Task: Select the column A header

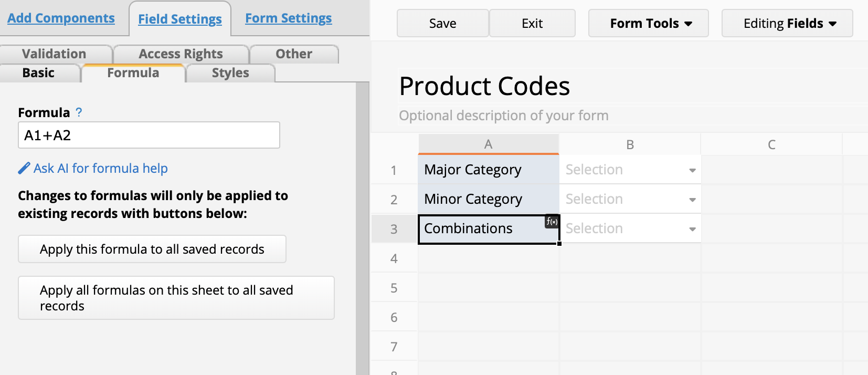Action: pyautogui.click(x=488, y=144)
